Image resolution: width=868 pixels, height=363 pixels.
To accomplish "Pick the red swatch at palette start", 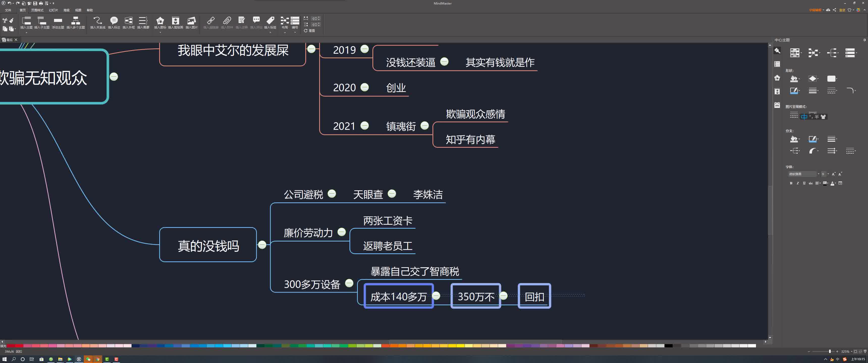I will click(x=11, y=346).
